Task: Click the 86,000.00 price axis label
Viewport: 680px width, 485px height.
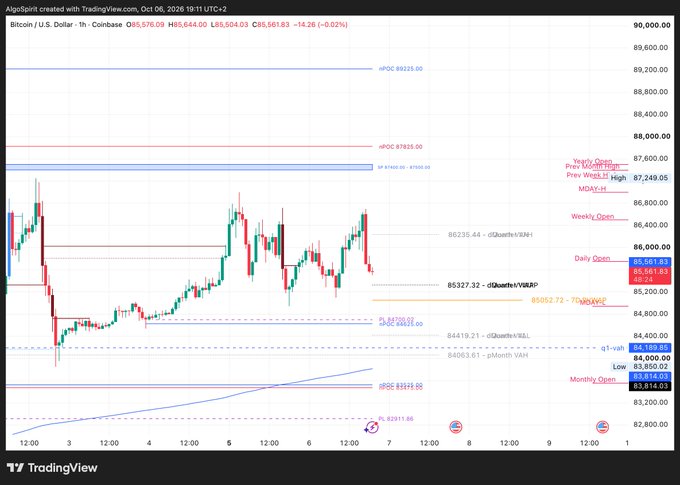Action: 652,247
